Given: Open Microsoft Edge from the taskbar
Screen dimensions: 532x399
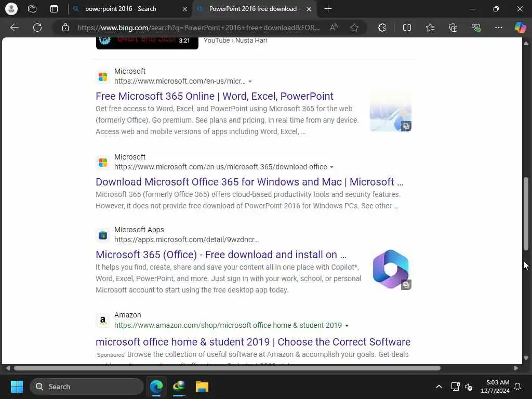Looking at the screenshot, I should [x=156, y=387].
